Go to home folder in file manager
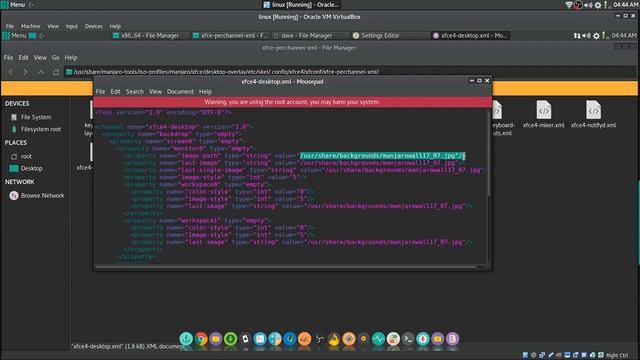Image resolution: width=640 pixels, height=360 pixels. tap(56, 72)
